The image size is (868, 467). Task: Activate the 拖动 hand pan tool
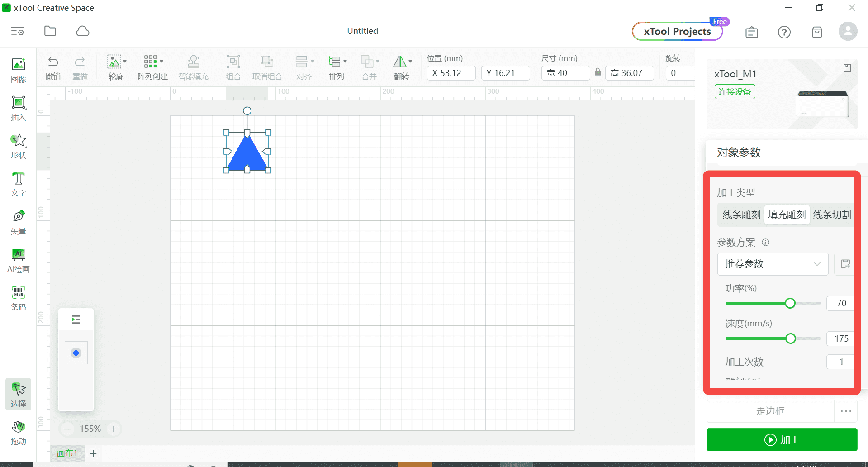pos(19,433)
